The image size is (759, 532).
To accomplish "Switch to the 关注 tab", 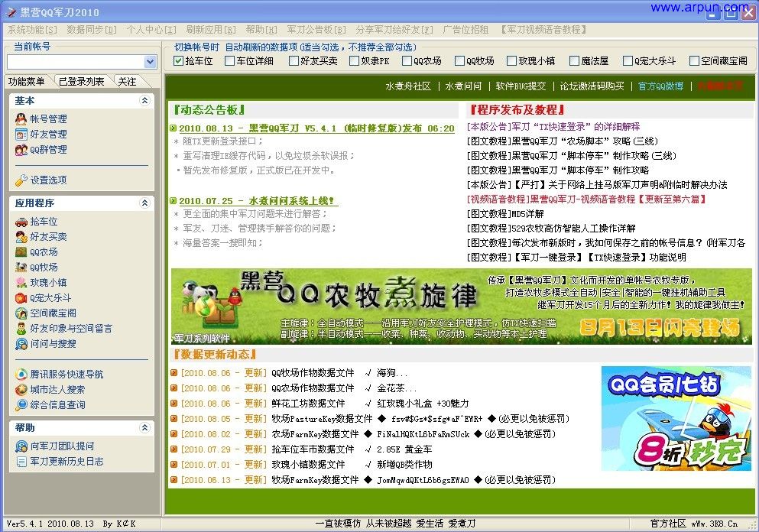I will click(x=128, y=82).
